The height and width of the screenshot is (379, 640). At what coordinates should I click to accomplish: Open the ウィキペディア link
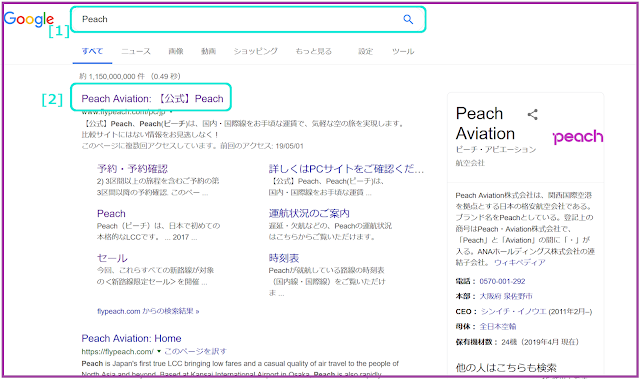[x=520, y=263]
